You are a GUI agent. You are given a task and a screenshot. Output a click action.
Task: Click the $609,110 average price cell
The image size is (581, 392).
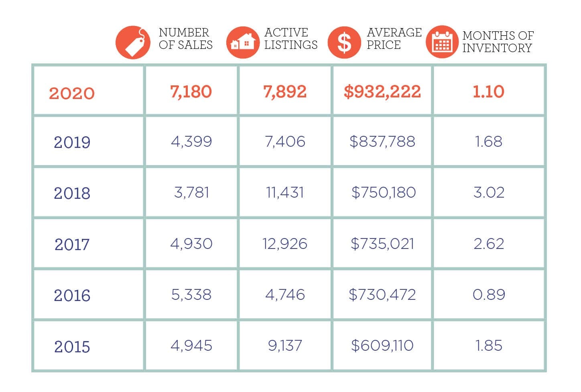coord(382,346)
